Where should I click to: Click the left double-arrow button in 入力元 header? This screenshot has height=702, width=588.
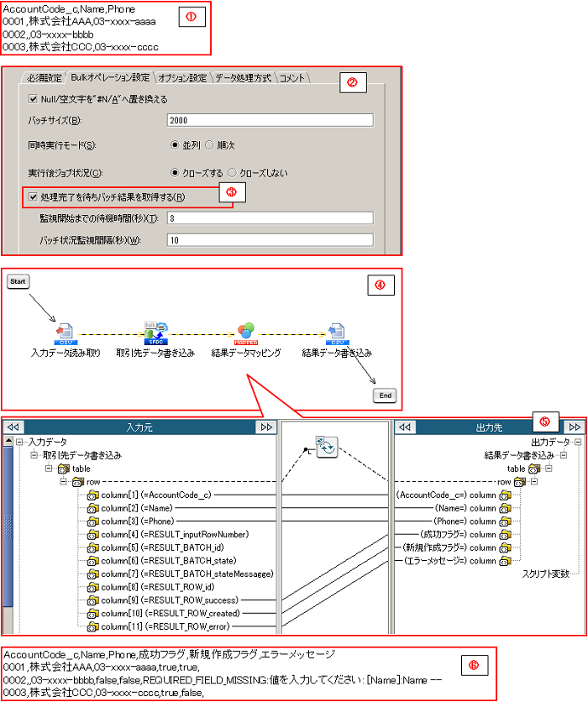(14, 427)
